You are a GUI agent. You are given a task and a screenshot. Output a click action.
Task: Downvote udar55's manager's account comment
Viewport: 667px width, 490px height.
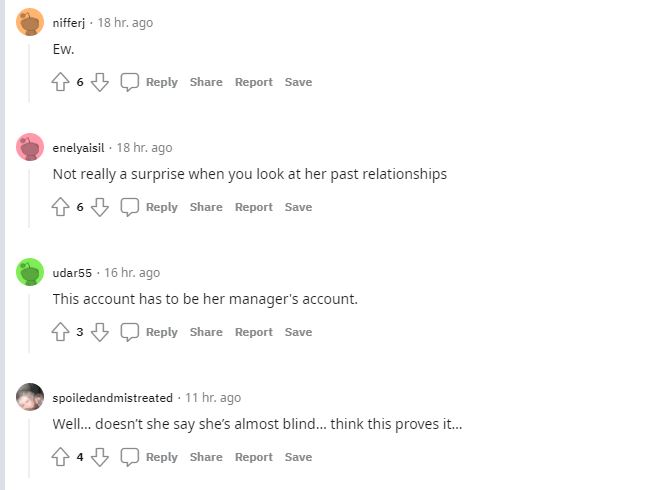99,332
